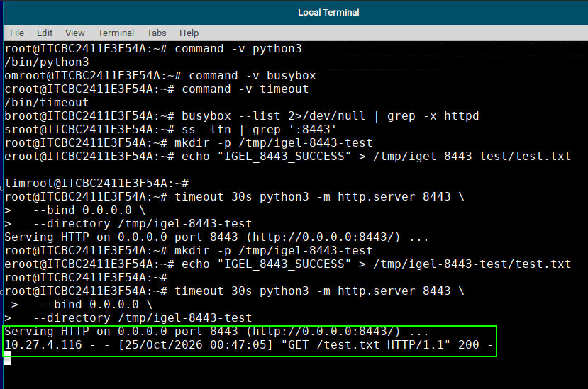Open the Tabs menu
This screenshot has width=588, height=389.
tap(156, 33)
